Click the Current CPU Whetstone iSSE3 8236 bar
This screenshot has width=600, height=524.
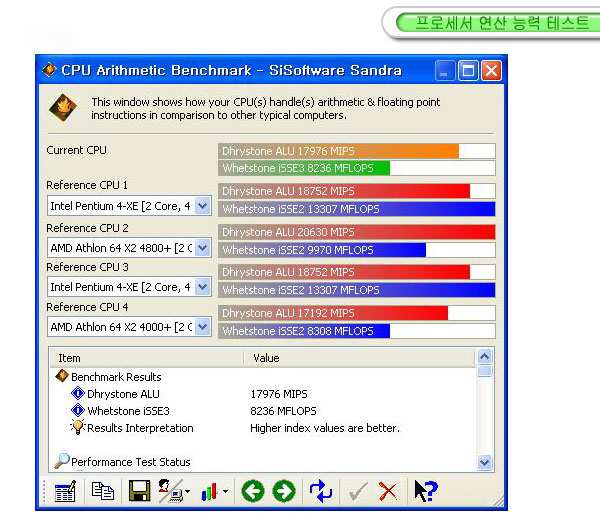pos(357,168)
